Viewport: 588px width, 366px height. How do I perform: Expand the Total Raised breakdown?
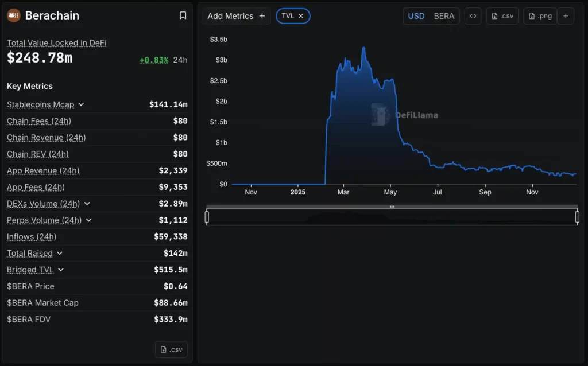60,253
